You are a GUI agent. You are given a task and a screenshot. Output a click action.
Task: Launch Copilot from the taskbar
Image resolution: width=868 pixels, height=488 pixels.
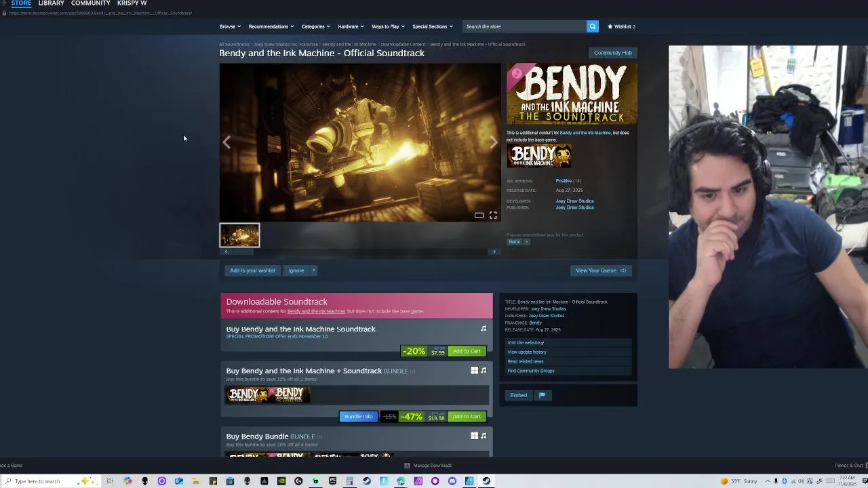(127, 481)
